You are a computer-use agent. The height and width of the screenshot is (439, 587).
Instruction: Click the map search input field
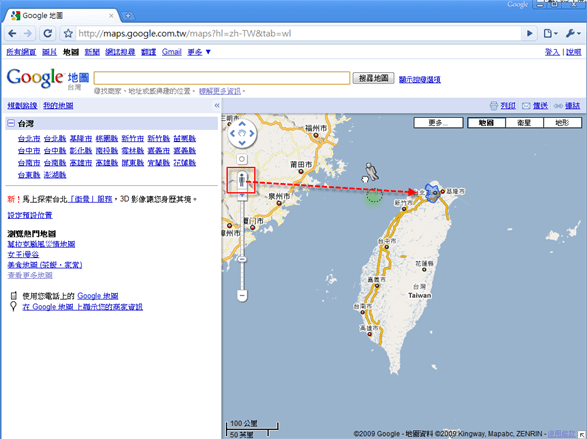pyautogui.click(x=222, y=78)
